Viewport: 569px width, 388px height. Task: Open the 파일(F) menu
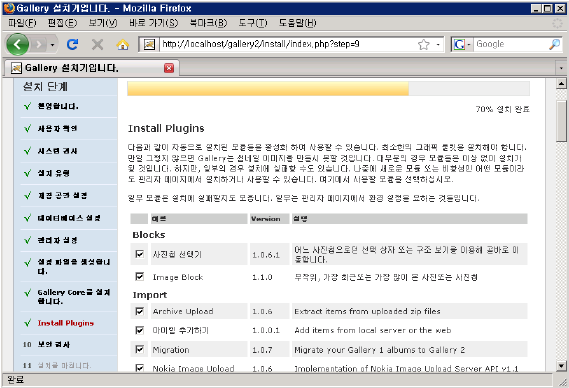click(22, 23)
